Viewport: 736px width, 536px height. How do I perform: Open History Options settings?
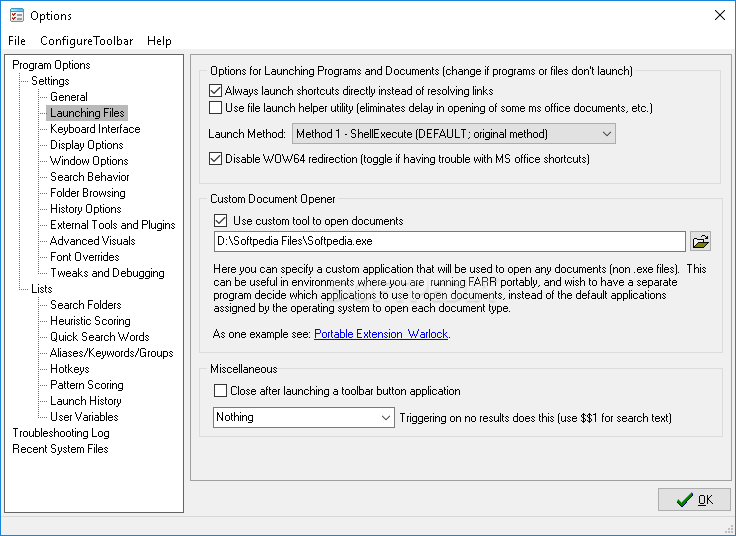[x=85, y=208]
